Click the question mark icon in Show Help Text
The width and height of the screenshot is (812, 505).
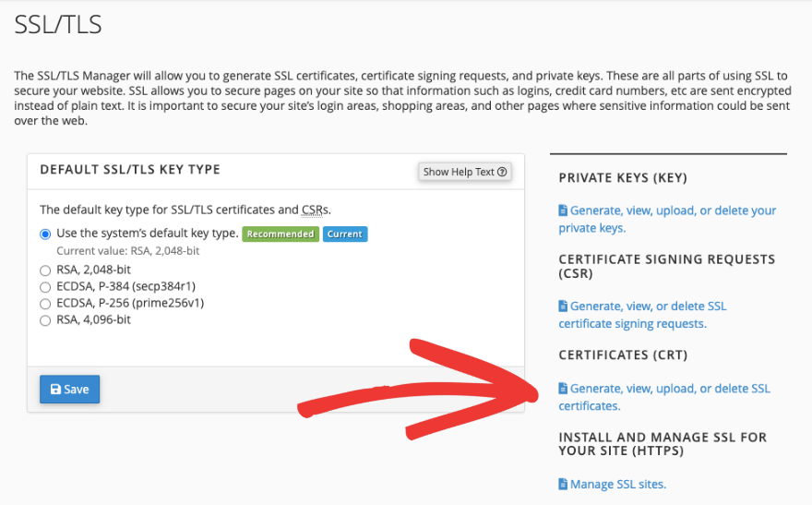502,172
